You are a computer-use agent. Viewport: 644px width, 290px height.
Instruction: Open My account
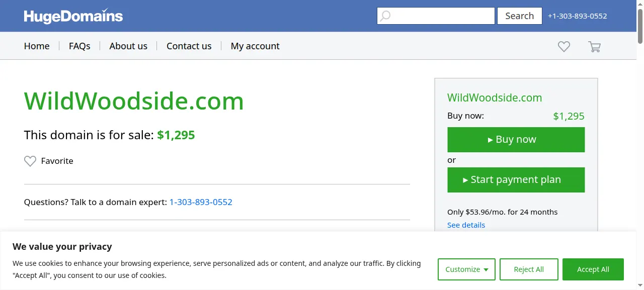click(x=255, y=46)
